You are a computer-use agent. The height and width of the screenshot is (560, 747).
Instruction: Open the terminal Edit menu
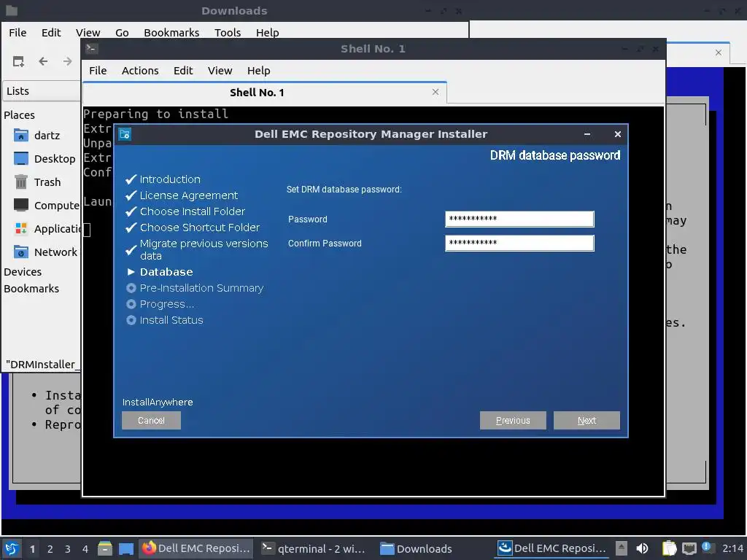183,71
